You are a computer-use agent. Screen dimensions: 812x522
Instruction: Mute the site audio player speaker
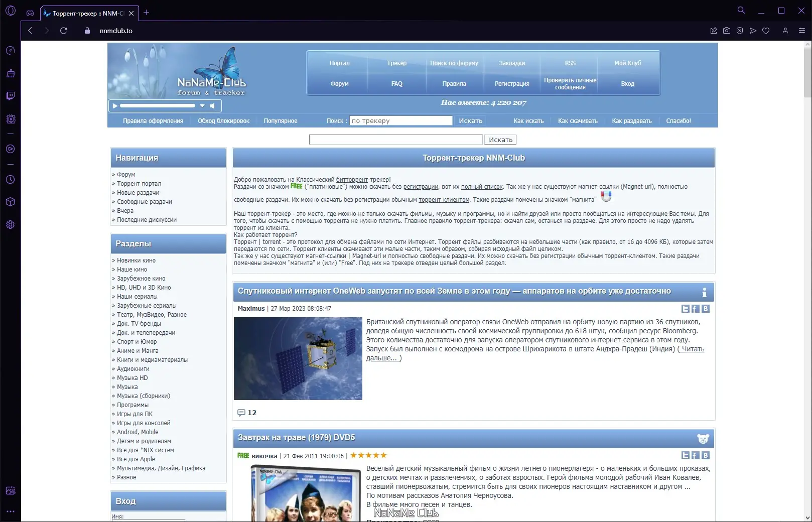point(213,106)
